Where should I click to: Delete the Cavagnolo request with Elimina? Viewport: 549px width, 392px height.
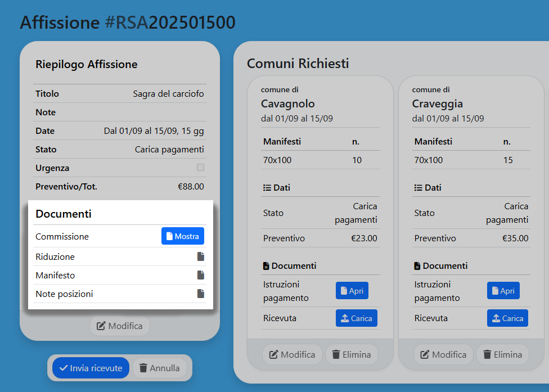coord(352,355)
